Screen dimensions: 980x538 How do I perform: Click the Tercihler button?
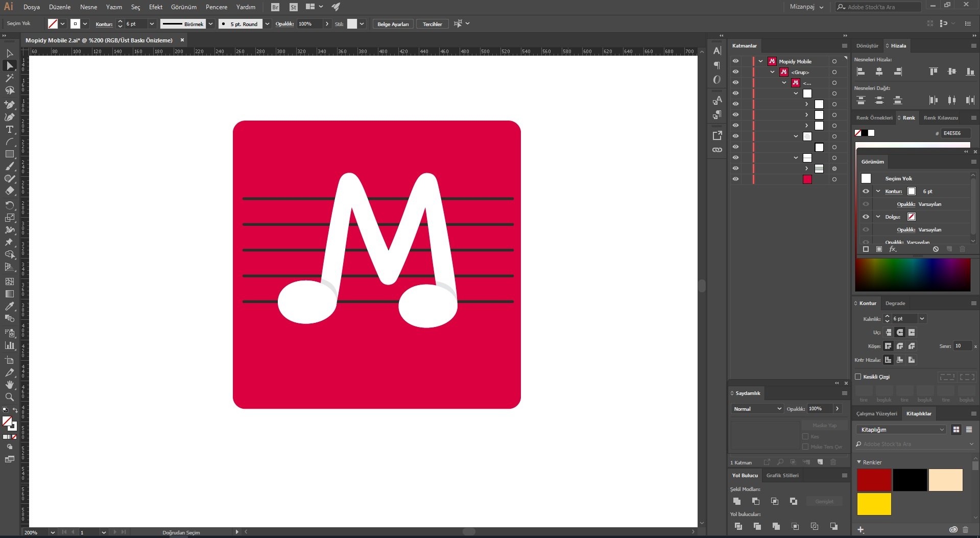(433, 24)
